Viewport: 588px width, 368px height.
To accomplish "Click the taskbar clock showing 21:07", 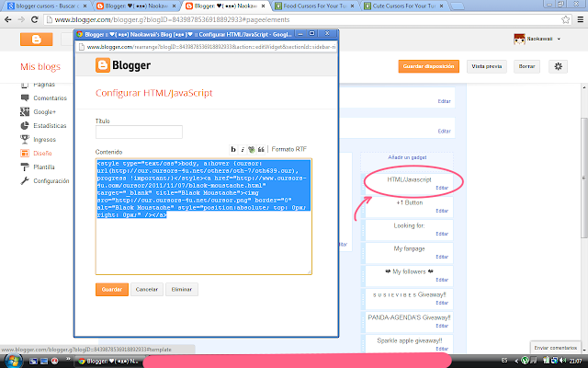I will tap(576, 362).
